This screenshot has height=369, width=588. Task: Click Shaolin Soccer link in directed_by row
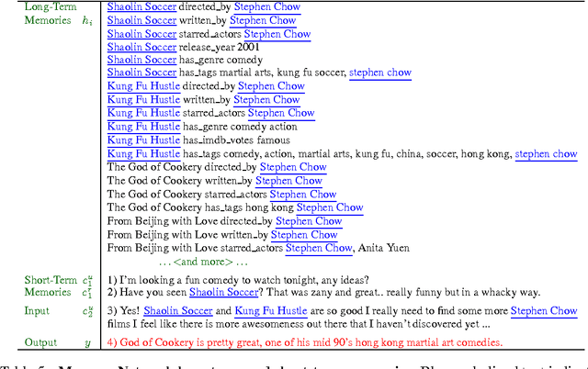[x=141, y=6]
